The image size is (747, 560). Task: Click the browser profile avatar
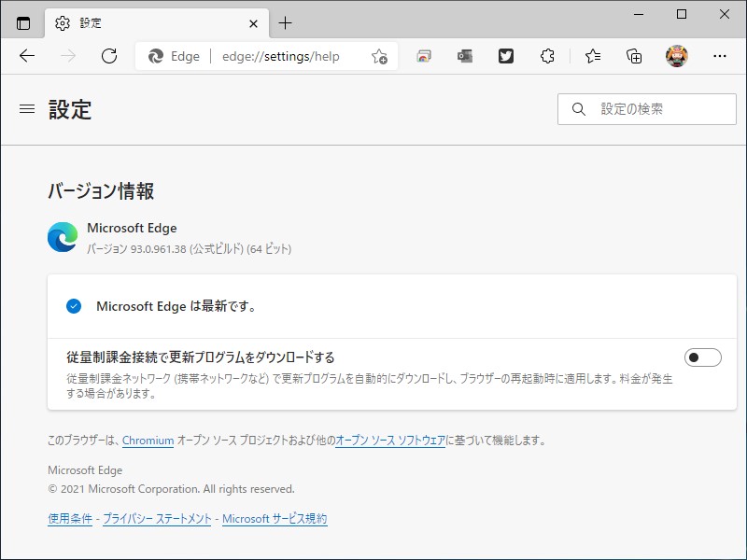pos(676,56)
